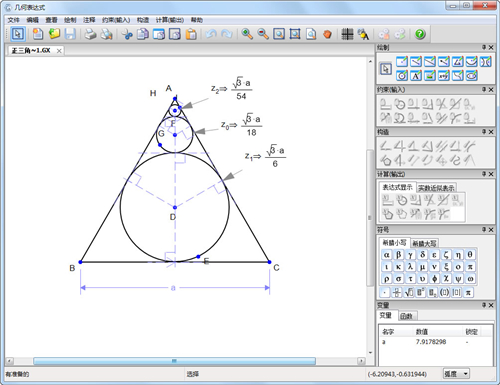Insert the square root symbol button
Image resolution: width=500 pixels, height=385 pixels.
[409, 292]
